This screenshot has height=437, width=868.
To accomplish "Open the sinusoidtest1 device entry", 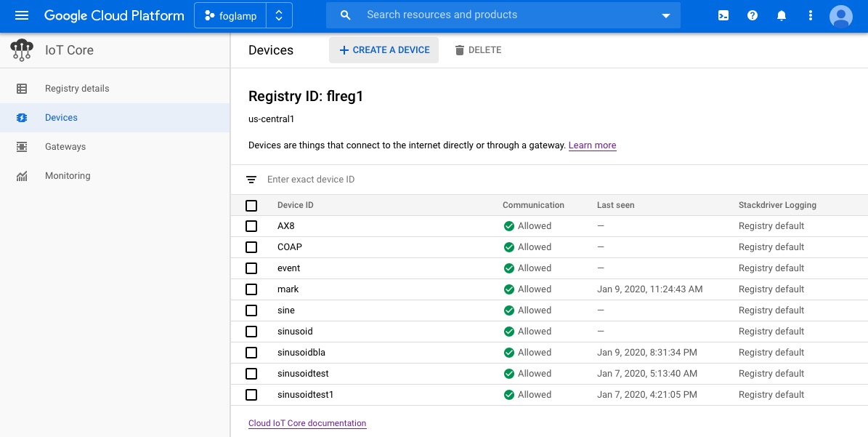I will point(306,394).
